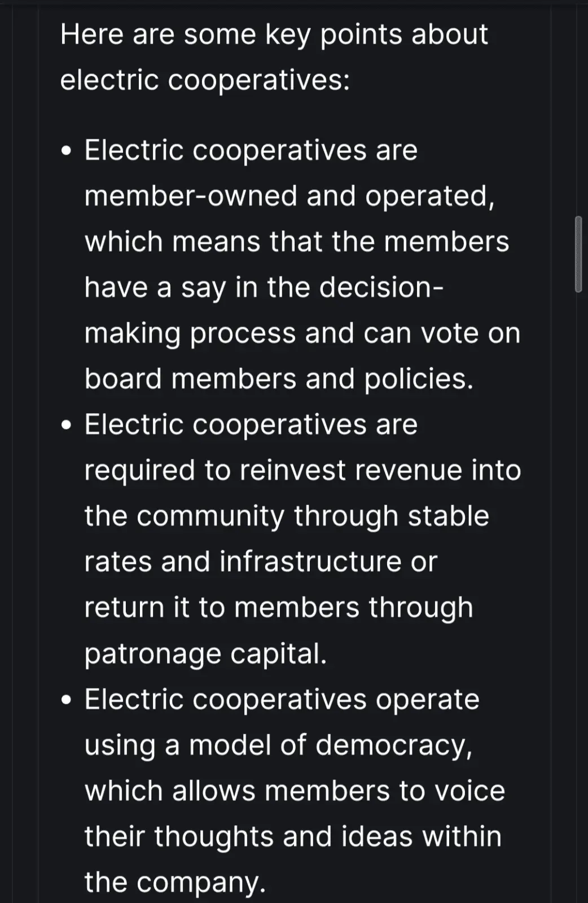Click the words "the company." at the bottom
This screenshot has height=903, width=588.
(175, 882)
